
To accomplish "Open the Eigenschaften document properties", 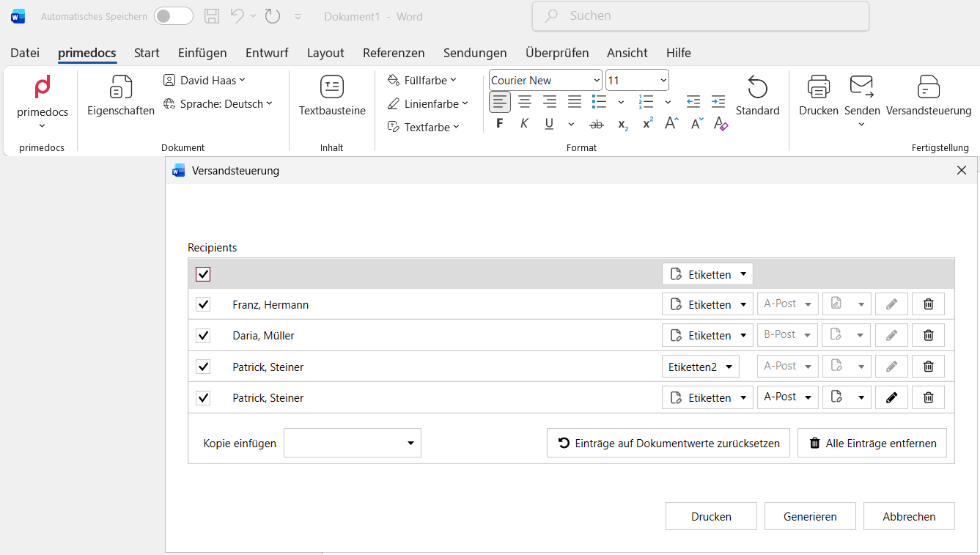I will click(121, 96).
